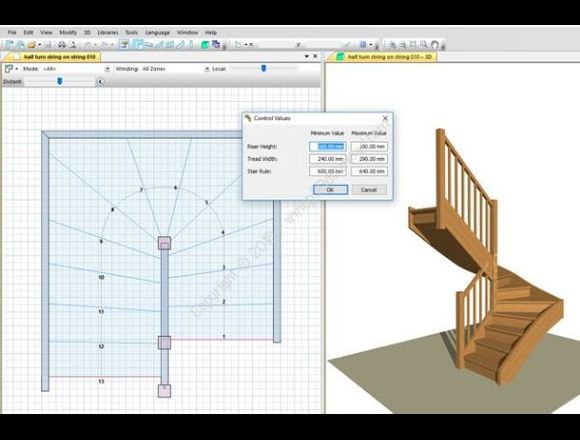
Task: Open the 3D menu
Action: pos(87,33)
